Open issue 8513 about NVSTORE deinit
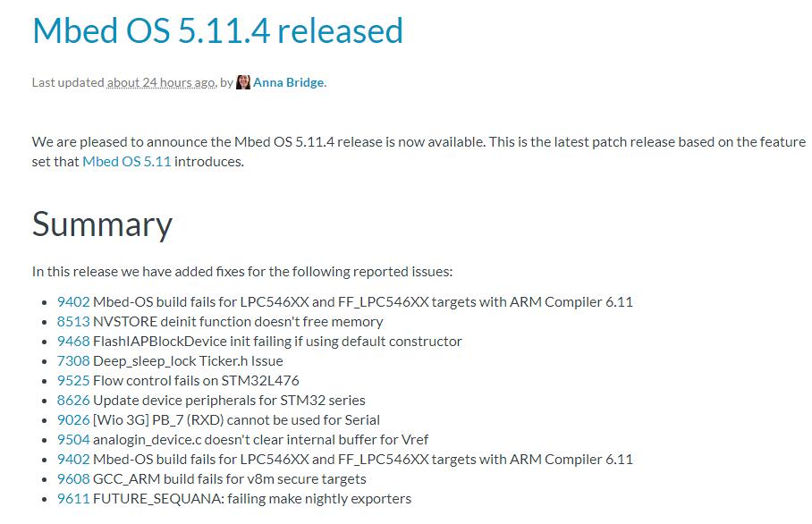812x524 pixels. [73, 322]
